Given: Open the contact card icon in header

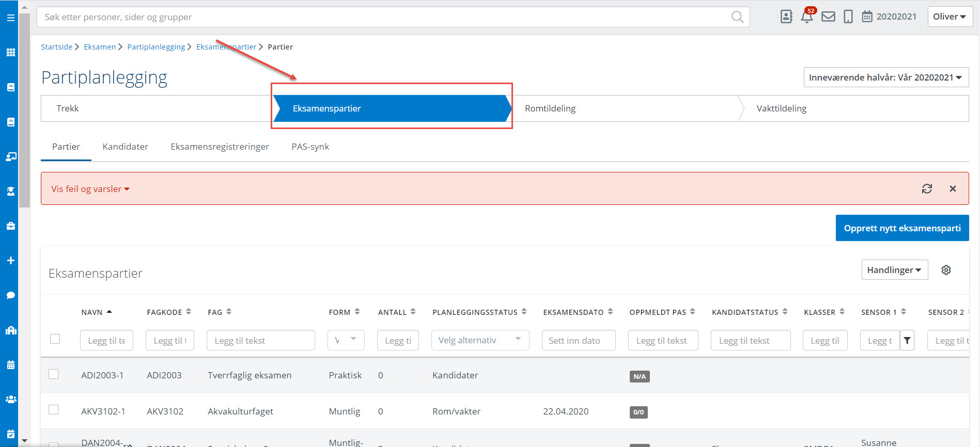Looking at the screenshot, I should 786,17.
